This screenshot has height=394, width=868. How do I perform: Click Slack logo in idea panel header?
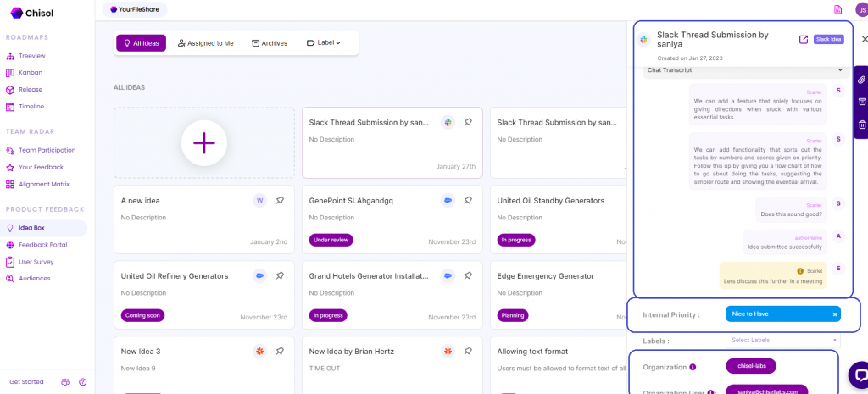pyautogui.click(x=643, y=39)
